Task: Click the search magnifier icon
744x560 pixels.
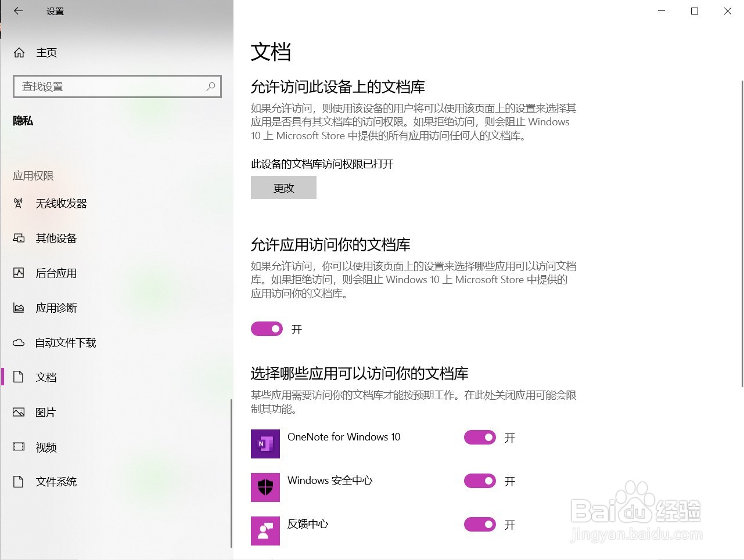Action: pyautogui.click(x=211, y=86)
